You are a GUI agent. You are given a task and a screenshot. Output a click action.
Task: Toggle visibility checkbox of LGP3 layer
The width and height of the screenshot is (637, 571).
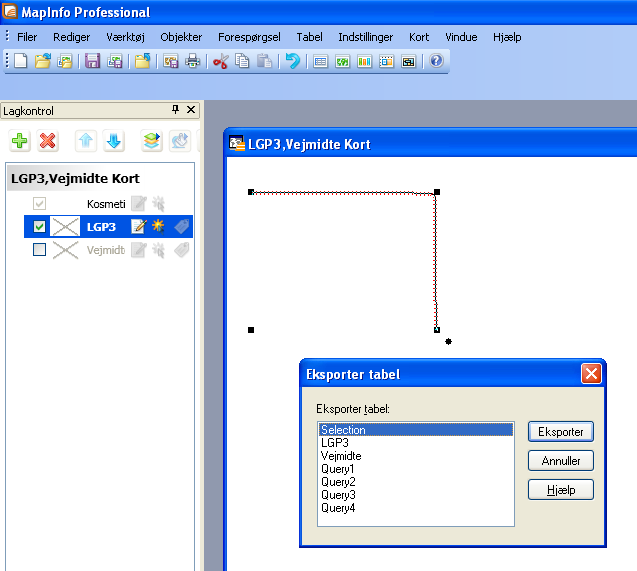[x=39, y=227]
